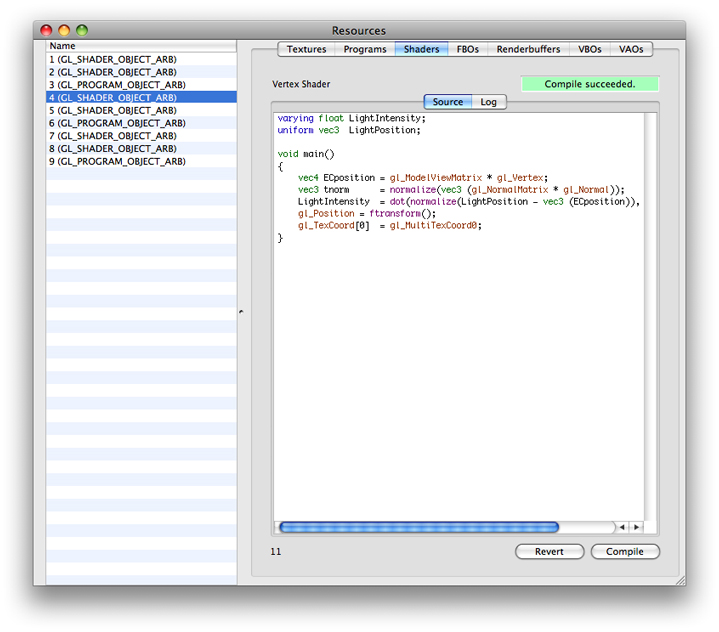The image size is (719, 632).
Task: Open the Renderbuffers tab
Action: point(528,49)
